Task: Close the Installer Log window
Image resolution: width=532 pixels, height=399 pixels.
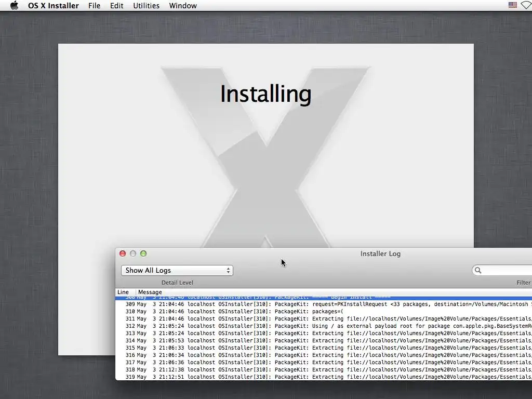Action: coord(123,254)
